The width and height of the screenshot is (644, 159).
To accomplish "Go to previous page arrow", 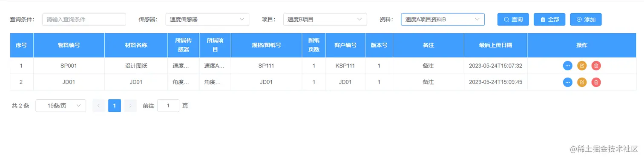I will point(99,106).
